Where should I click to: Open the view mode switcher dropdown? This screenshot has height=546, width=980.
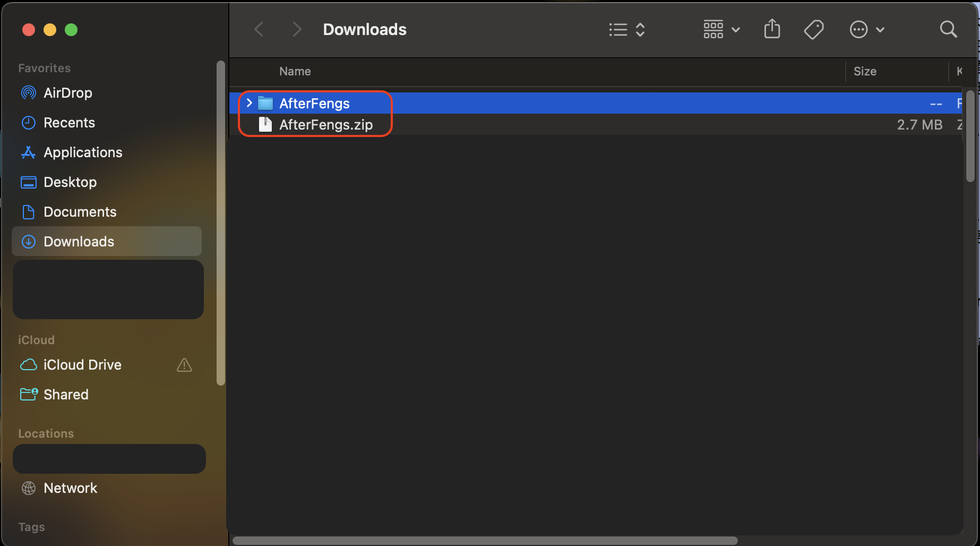627,29
